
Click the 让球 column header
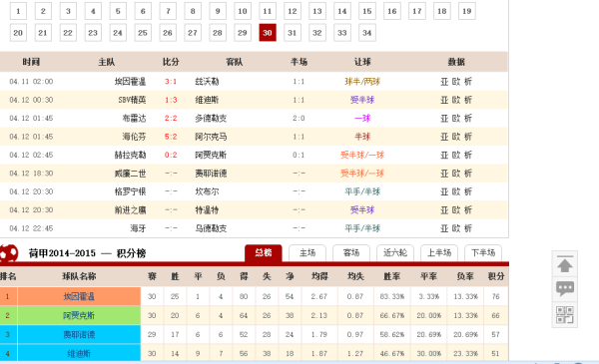tap(362, 62)
